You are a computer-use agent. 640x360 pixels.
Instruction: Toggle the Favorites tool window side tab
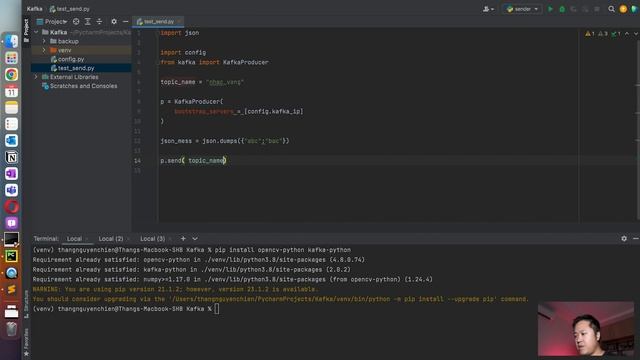[x=26, y=342]
